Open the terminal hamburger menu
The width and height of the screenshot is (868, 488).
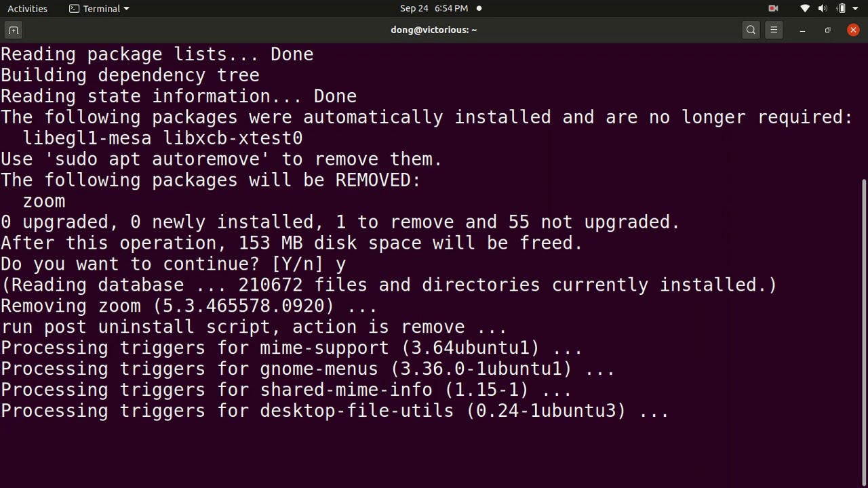774,30
